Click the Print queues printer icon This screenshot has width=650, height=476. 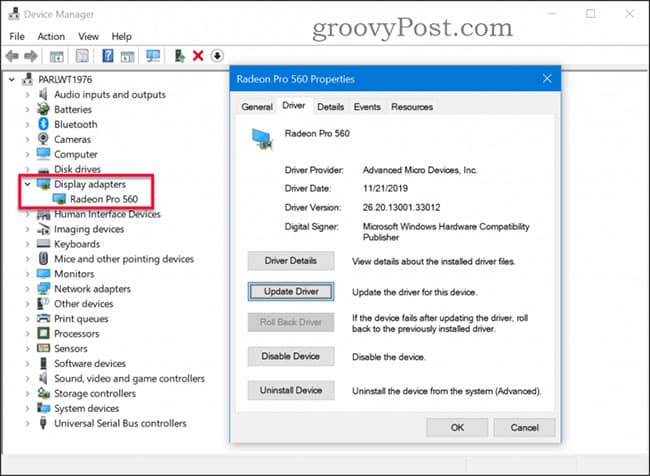tap(43, 318)
